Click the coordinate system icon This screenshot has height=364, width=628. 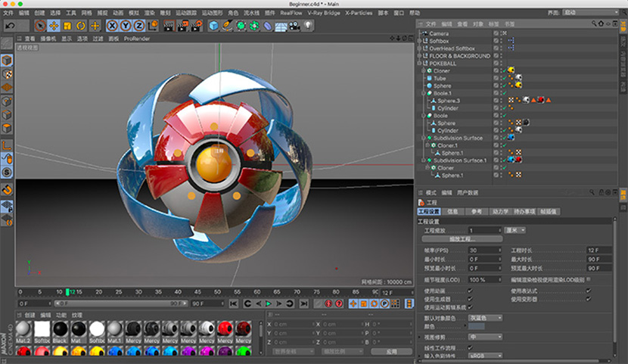(153, 26)
